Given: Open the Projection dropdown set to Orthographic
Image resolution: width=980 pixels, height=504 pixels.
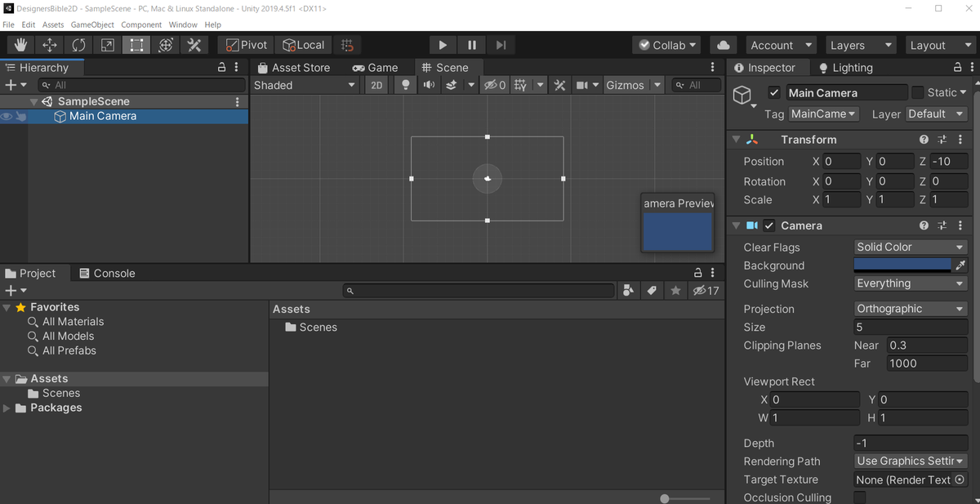Looking at the screenshot, I should pyautogui.click(x=910, y=309).
